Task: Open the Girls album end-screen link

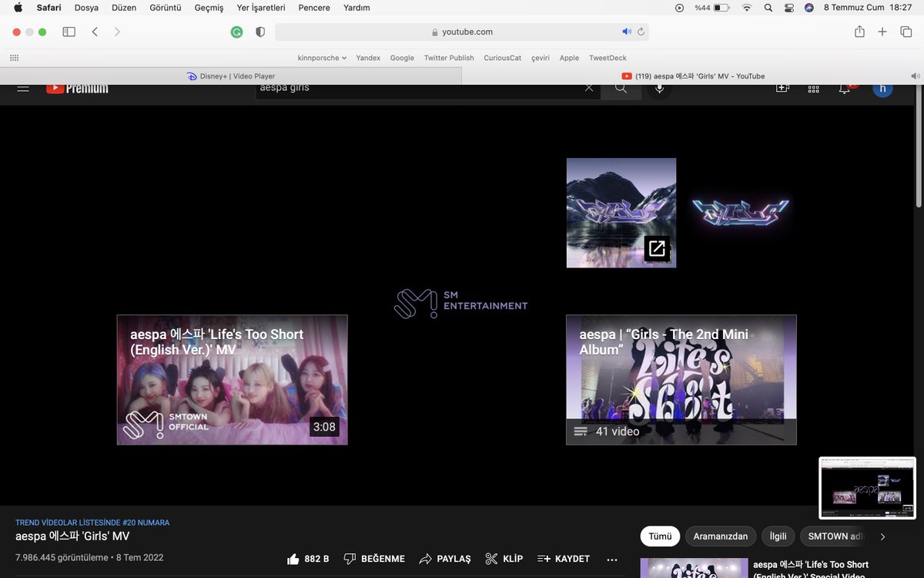Action: [621, 213]
